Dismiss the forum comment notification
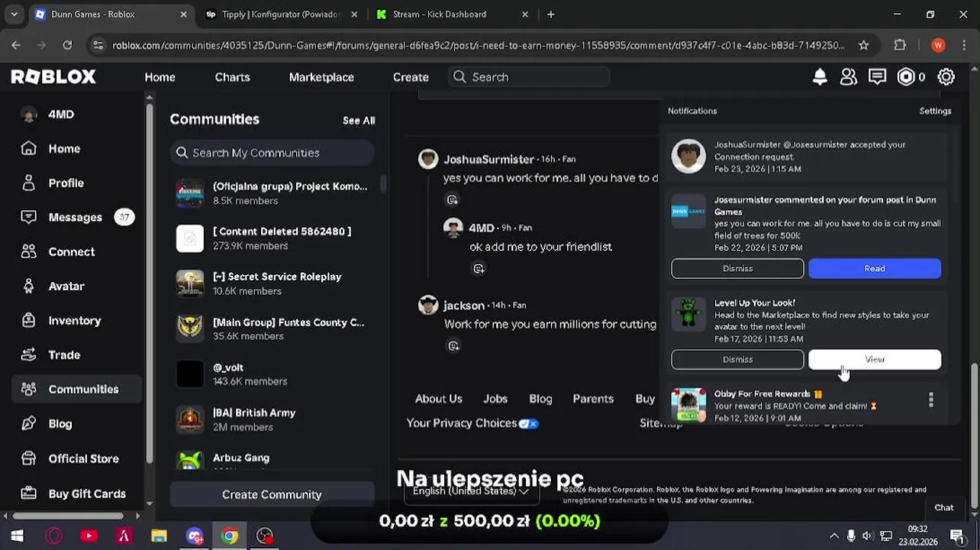This screenshot has height=550, width=980. coord(737,268)
